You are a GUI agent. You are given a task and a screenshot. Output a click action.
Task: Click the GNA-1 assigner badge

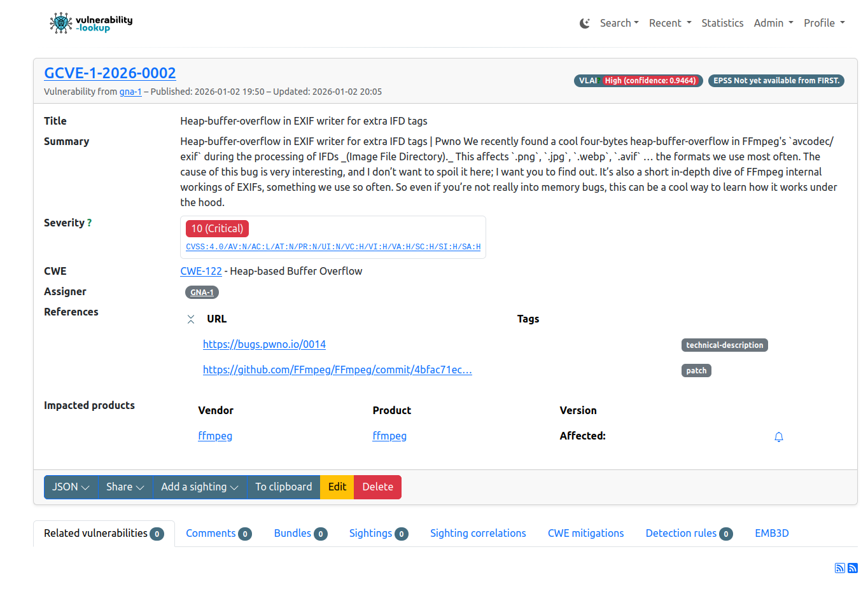(202, 293)
